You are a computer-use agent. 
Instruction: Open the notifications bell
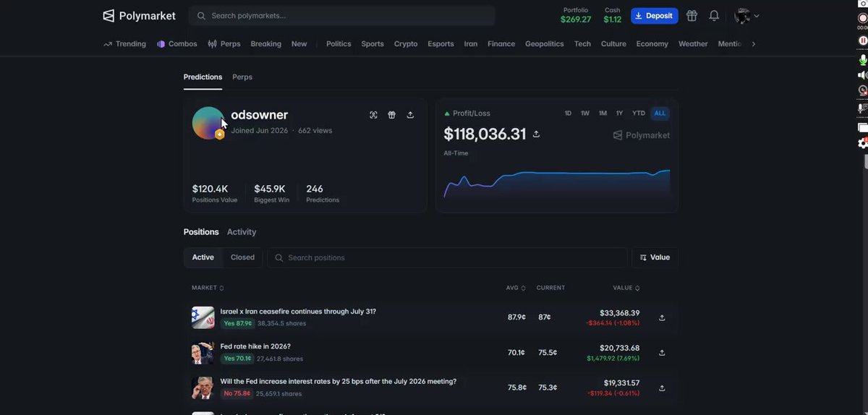pyautogui.click(x=714, y=15)
